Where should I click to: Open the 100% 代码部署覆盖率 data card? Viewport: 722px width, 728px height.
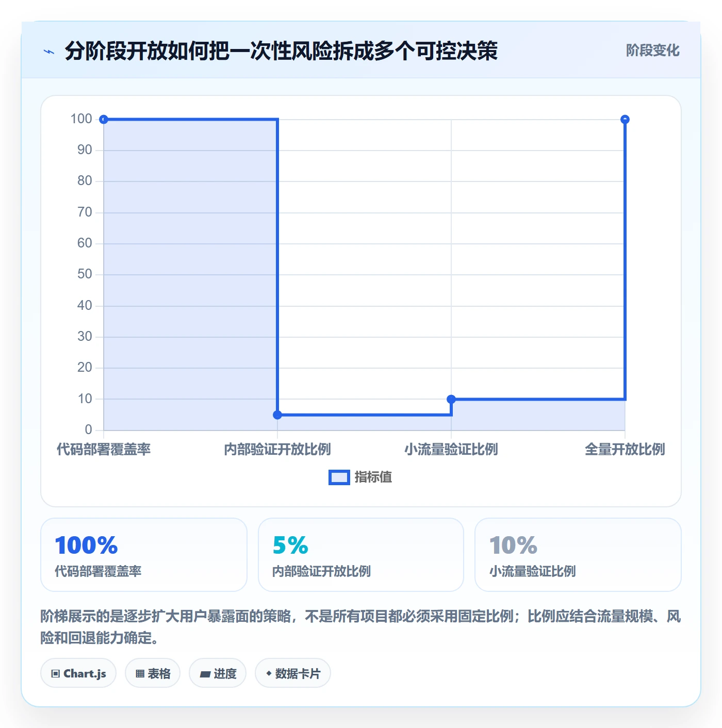(x=144, y=555)
